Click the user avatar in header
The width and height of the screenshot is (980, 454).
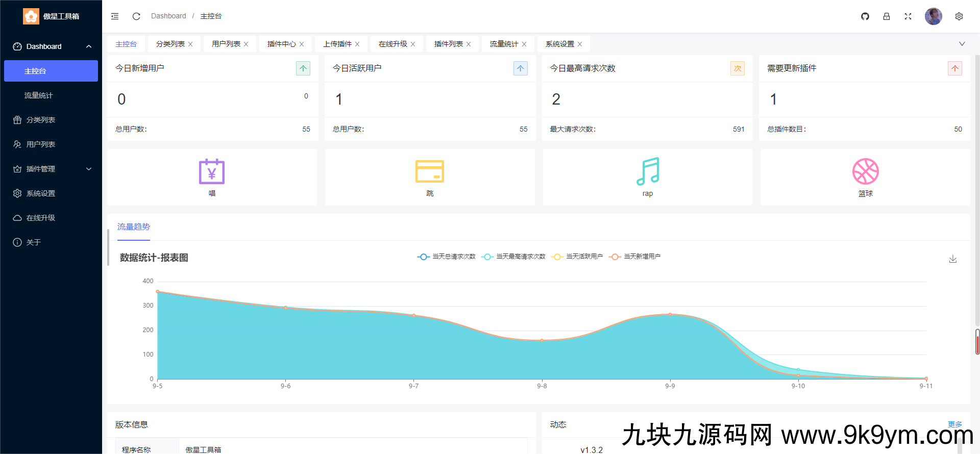pyautogui.click(x=933, y=16)
